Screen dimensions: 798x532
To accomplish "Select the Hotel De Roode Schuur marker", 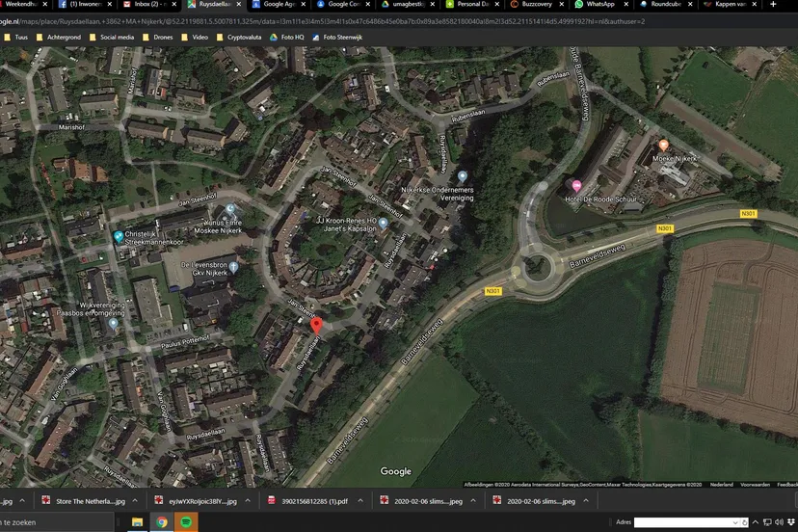I will 577,186.
